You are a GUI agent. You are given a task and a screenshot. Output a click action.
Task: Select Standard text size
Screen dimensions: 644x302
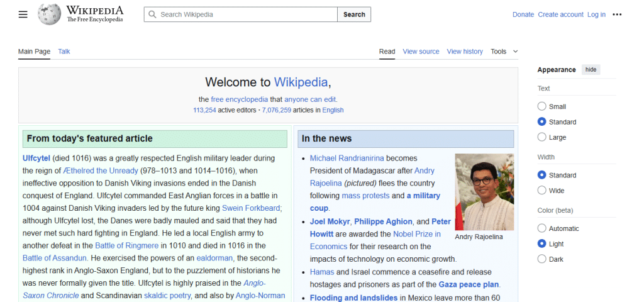(x=541, y=121)
